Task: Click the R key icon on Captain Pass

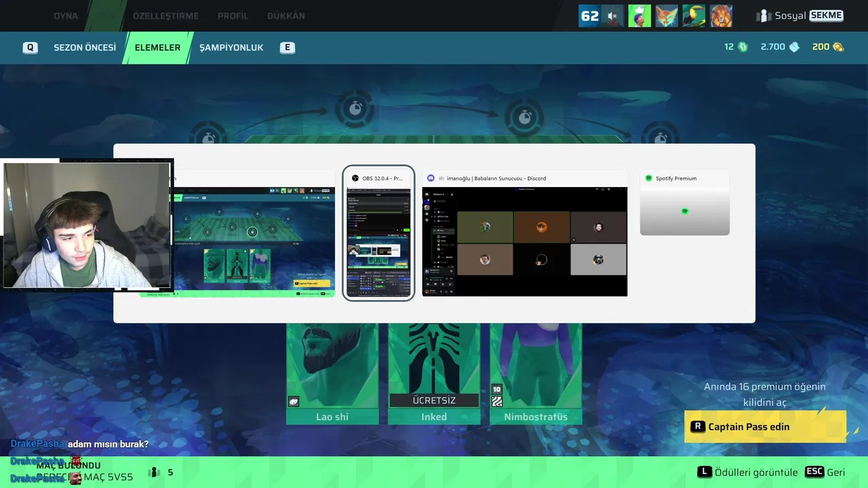Action: 698,427
